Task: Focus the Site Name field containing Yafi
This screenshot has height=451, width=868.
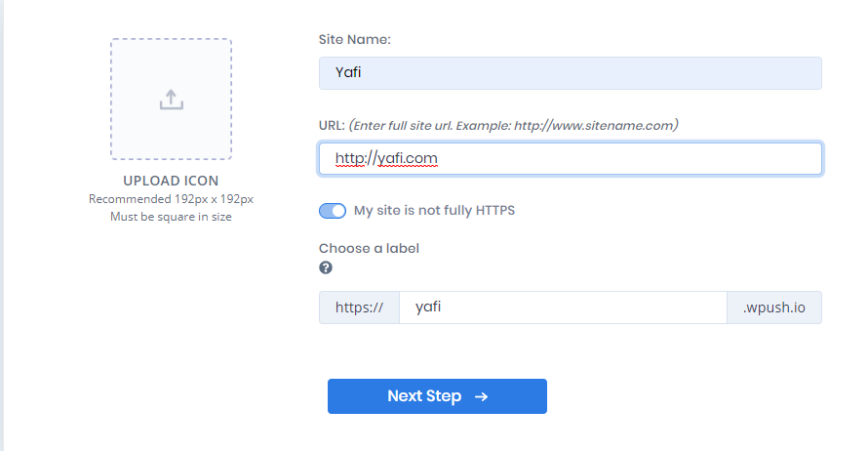Action: pyautogui.click(x=570, y=73)
